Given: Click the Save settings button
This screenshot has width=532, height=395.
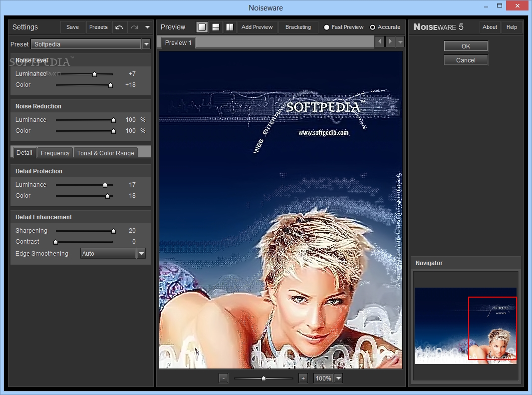Looking at the screenshot, I should tap(72, 27).
